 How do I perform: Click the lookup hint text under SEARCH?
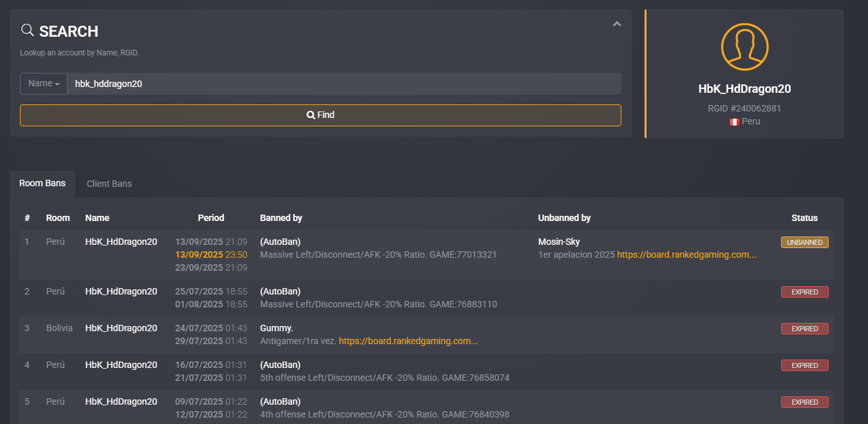point(79,53)
